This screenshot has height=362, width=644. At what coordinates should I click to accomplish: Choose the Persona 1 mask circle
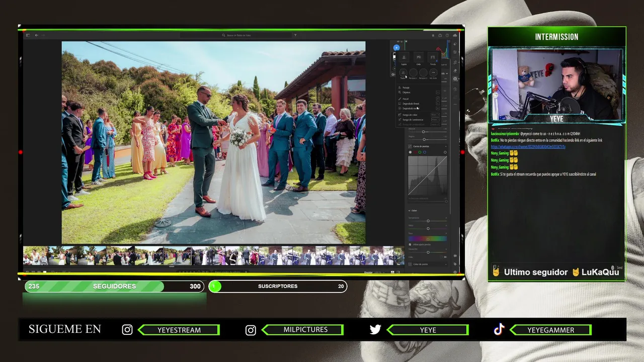[x=413, y=72]
